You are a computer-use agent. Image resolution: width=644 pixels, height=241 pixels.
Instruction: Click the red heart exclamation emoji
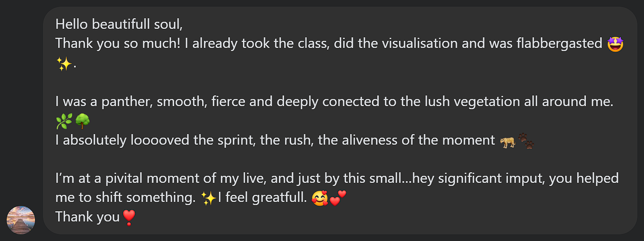pos(129,217)
